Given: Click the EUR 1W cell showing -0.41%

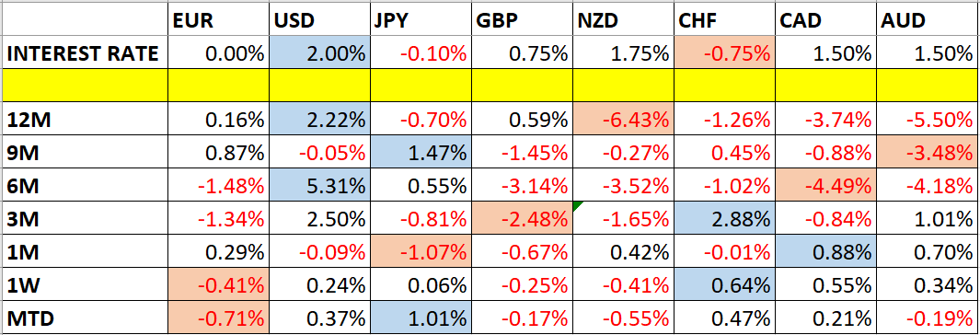Looking at the screenshot, I should pyautogui.click(x=218, y=285).
